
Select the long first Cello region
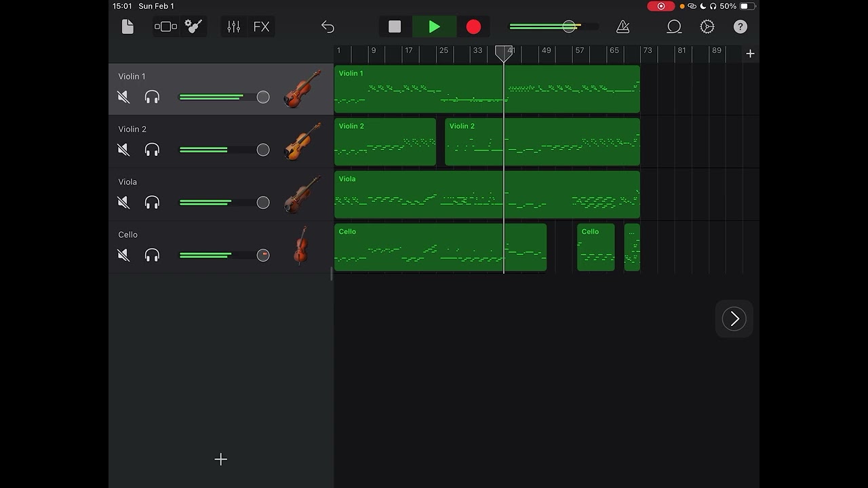point(440,247)
